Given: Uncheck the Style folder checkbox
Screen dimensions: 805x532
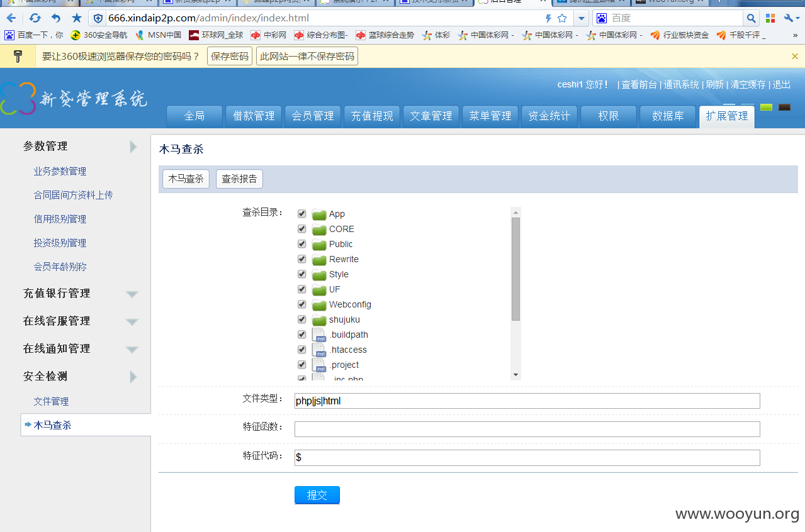Looking at the screenshot, I should (x=301, y=274).
